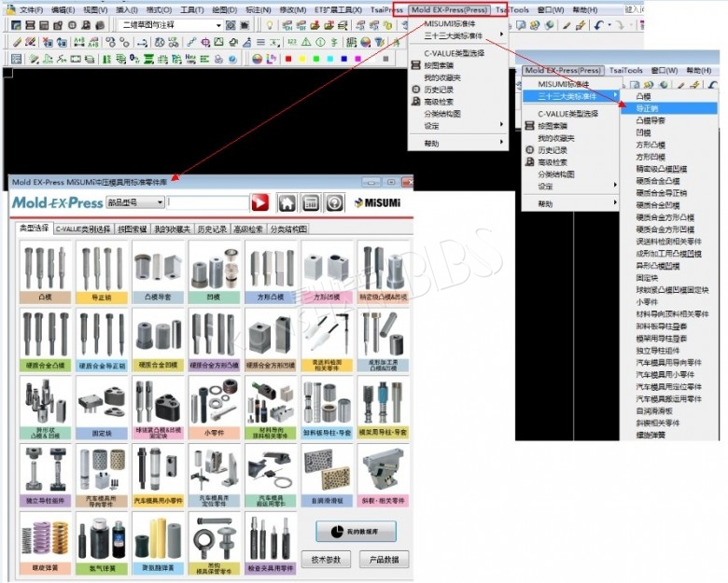Open the 标注(N) menu

(x=259, y=9)
